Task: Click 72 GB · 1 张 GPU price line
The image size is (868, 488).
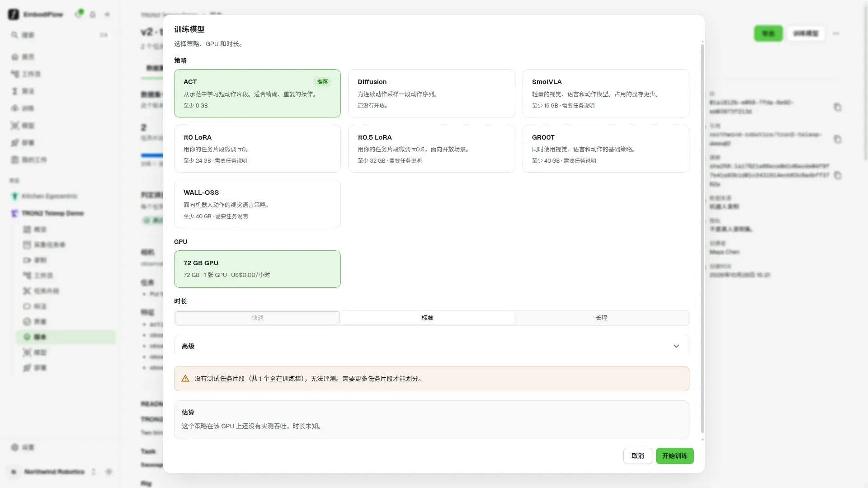Action: click(x=226, y=275)
